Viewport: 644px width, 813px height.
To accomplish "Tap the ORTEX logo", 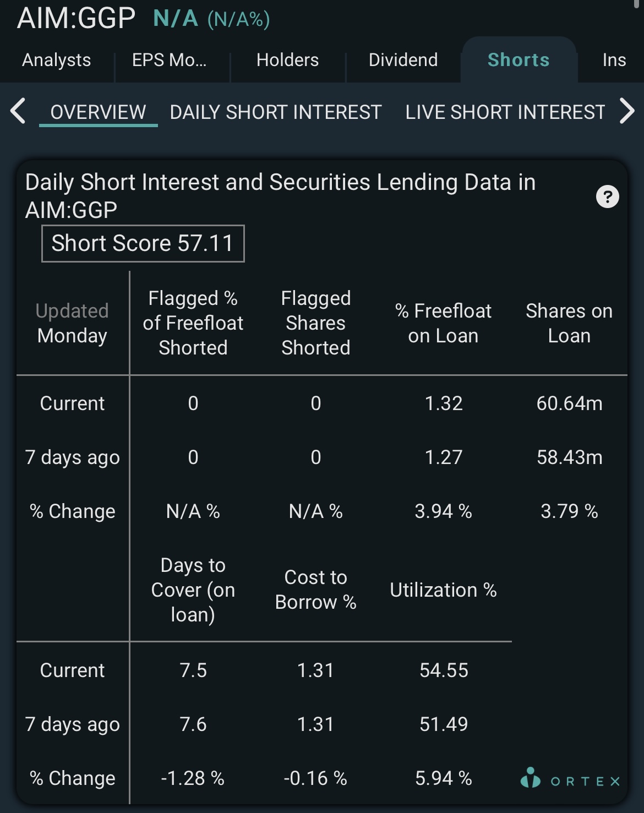I will (x=570, y=778).
